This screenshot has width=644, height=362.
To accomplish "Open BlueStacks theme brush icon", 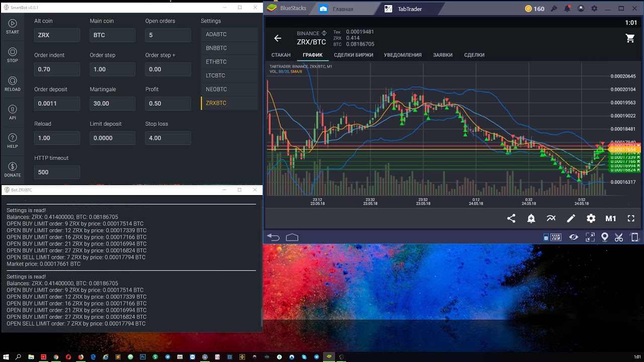I will tap(554, 9).
